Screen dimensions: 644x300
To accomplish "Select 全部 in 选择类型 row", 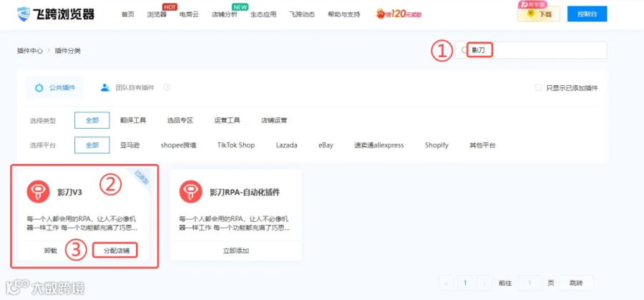I will tap(92, 120).
